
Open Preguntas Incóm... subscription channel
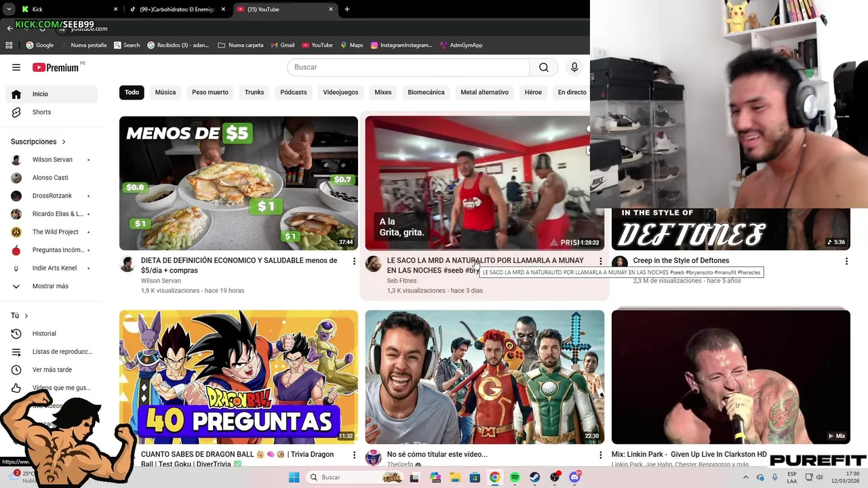tap(52, 250)
